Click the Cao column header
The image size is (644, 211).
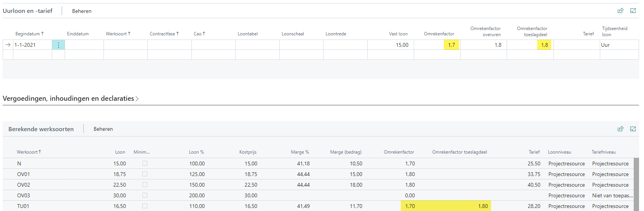click(199, 34)
